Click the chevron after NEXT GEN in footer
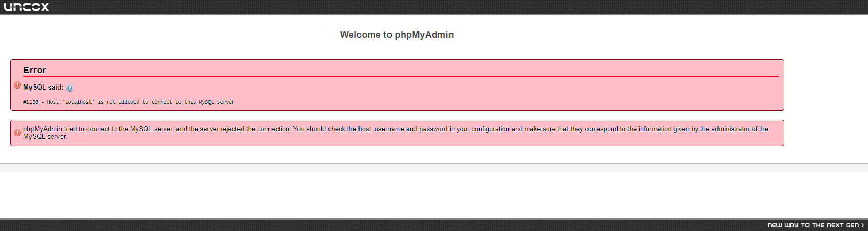Viewport: 868px width, 231px height. coord(862,225)
